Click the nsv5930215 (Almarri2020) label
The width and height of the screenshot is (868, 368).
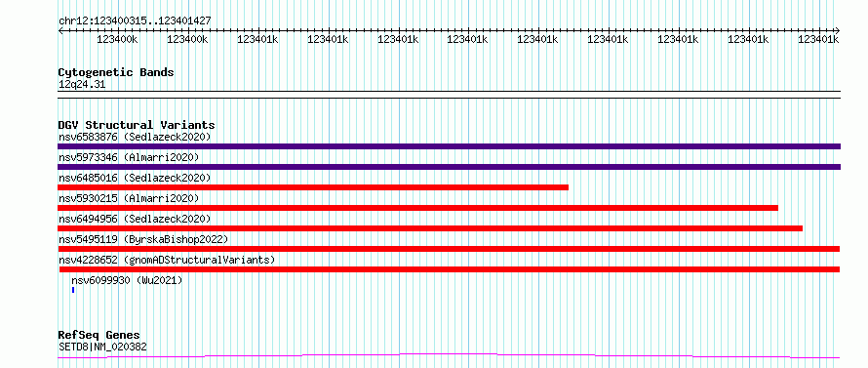[x=129, y=198]
